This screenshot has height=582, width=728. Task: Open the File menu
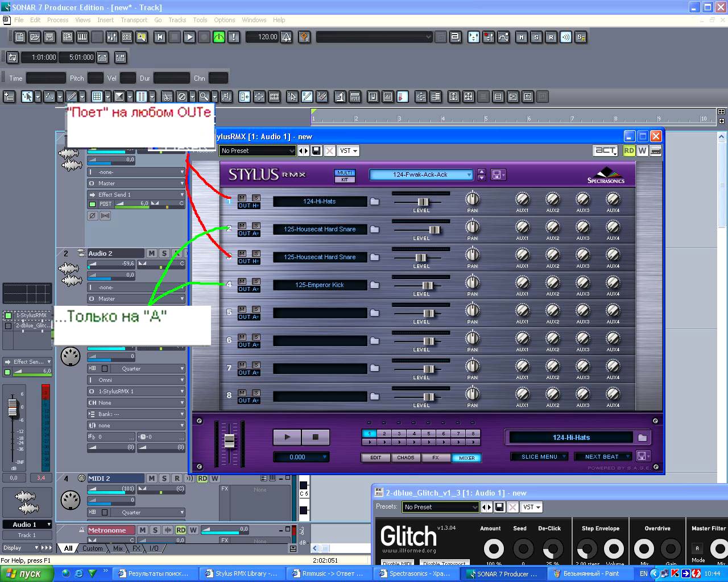[x=19, y=20]
